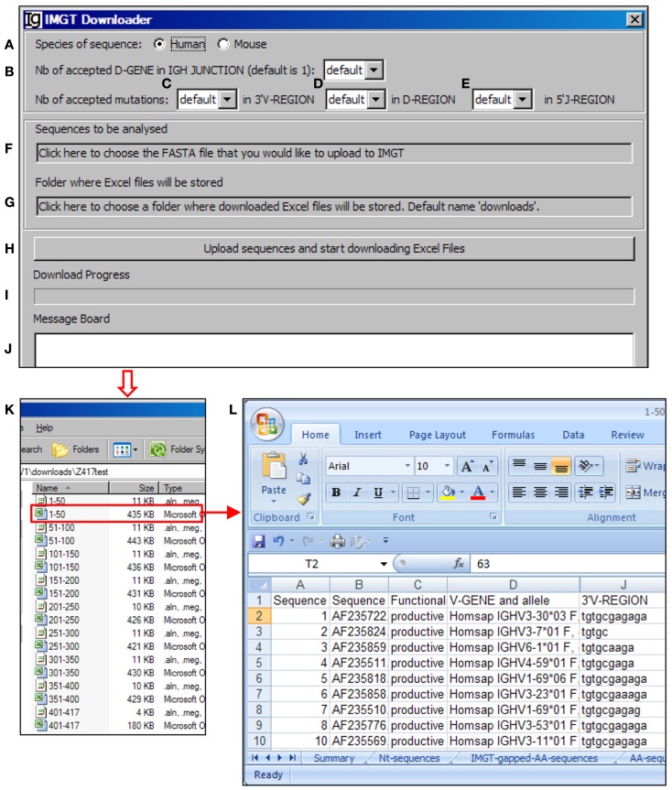Click Upload sequences and start downloading button

[334, 248]
